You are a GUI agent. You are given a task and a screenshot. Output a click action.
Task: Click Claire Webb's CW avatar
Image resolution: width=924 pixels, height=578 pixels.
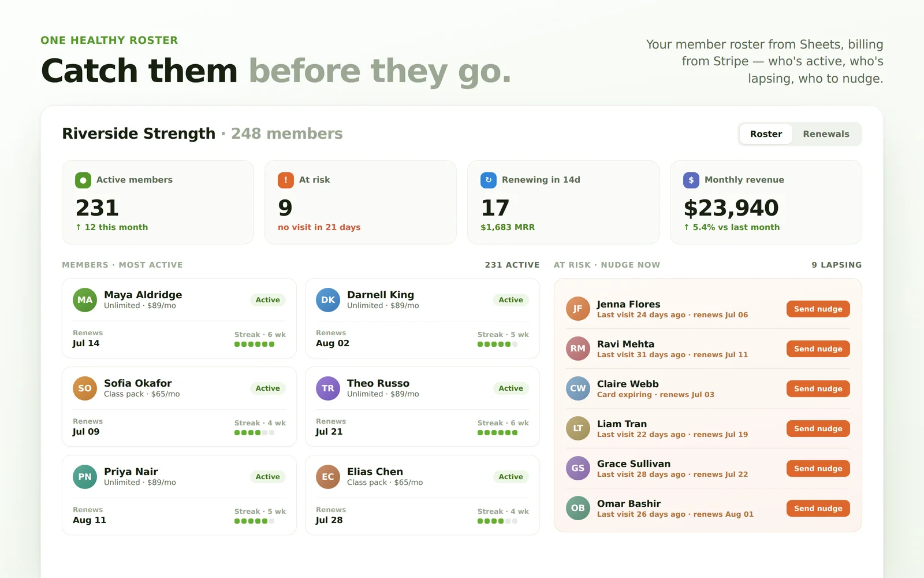pyautogui.click(x=578, y=388)
